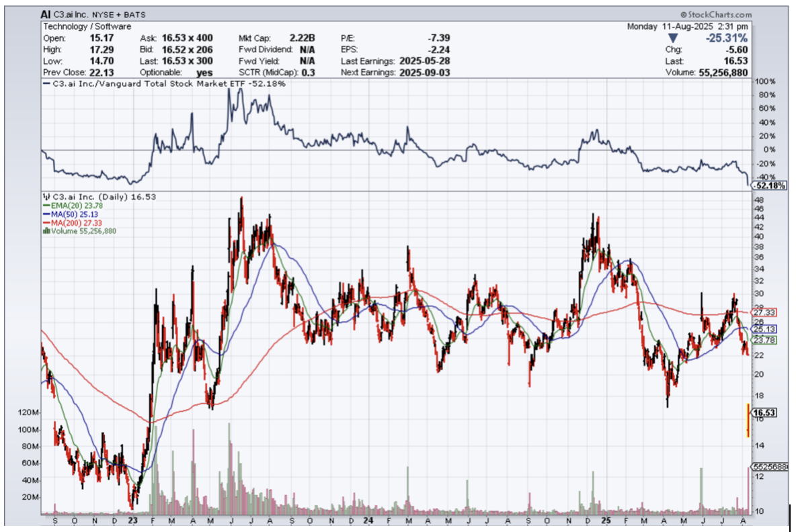Click the Fwd Yield N/A value
The height and width of the screenshot is (532, 796).
coord(307,61)
